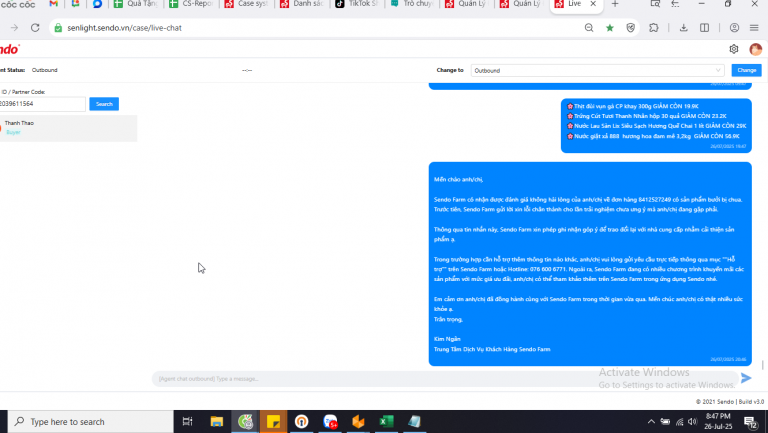Click the blue send message arrow icon
768x433 pixels.
pos(745,378)
